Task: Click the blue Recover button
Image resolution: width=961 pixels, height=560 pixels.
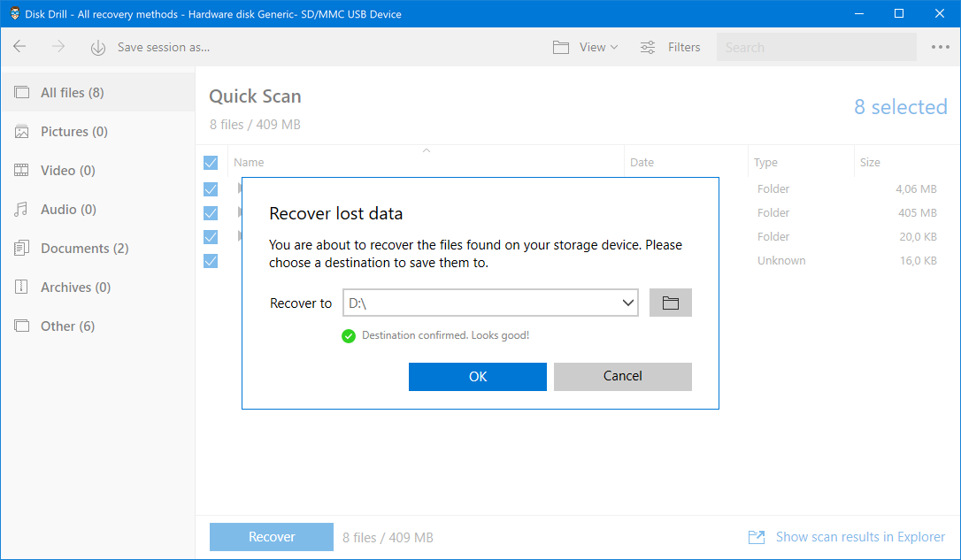Action: (x=272, y=537)
